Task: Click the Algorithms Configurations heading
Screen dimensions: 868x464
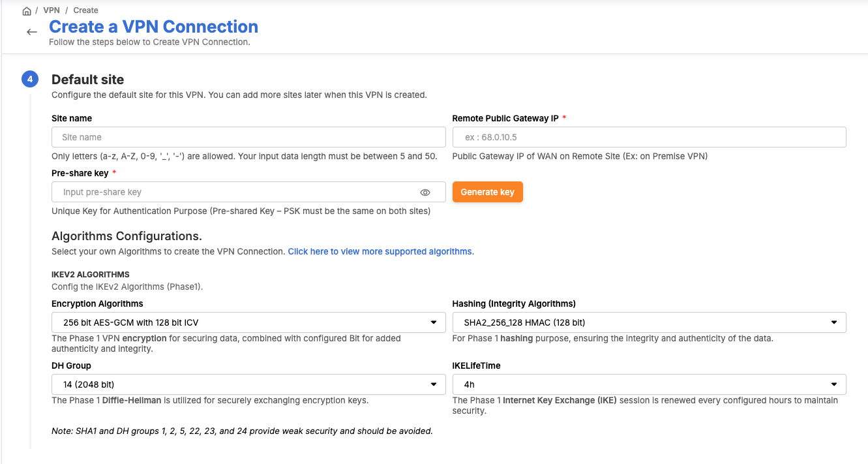Action: coord(127,236)
